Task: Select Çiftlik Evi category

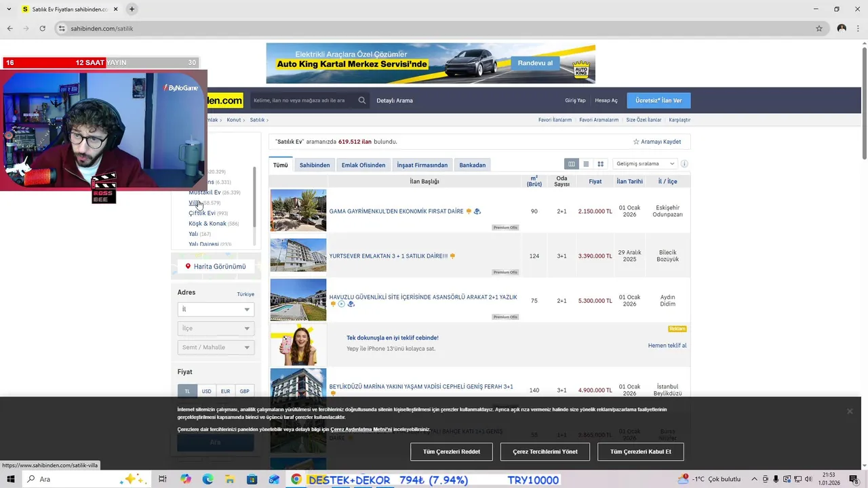Action: tap(202, 213)
